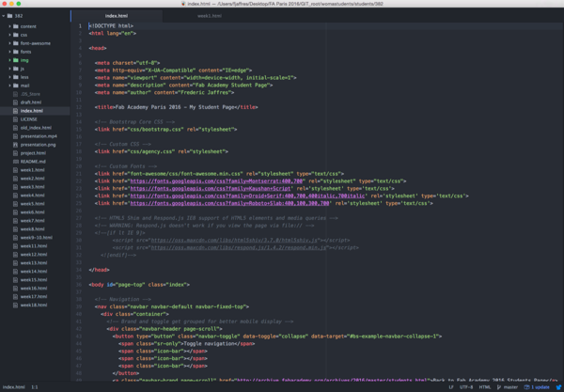Click the git branch icon in status bar
Screen dimensions: 564x392
pyautogui.click(x=499, y=387)
